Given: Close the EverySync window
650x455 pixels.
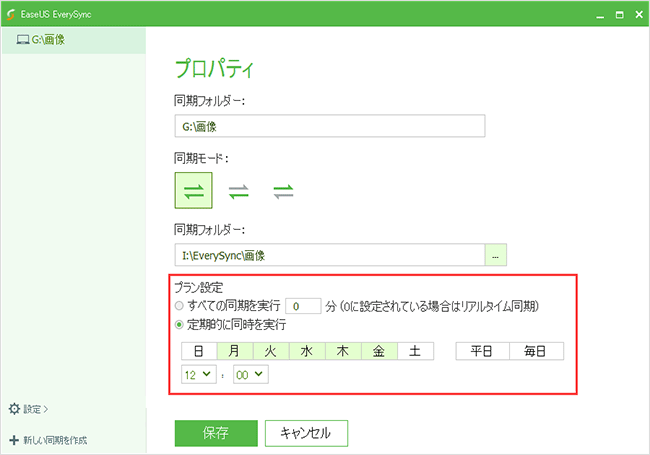Looking at the screenshot, I should [x=639, y=15].
